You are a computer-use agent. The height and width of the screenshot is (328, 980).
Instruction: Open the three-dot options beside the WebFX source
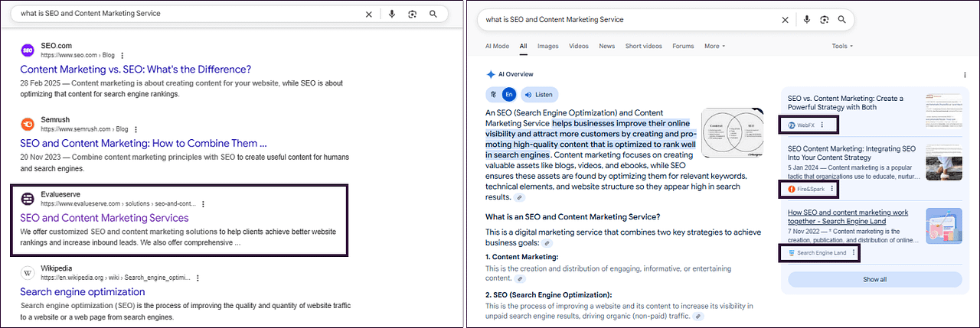(822, 125)
